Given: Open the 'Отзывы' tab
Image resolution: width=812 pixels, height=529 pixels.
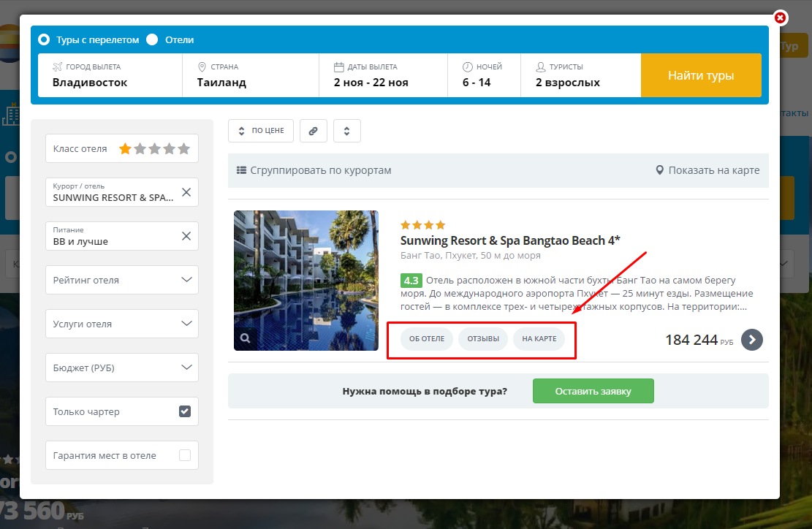Looking at the screenshot, I should click(483, 339).
